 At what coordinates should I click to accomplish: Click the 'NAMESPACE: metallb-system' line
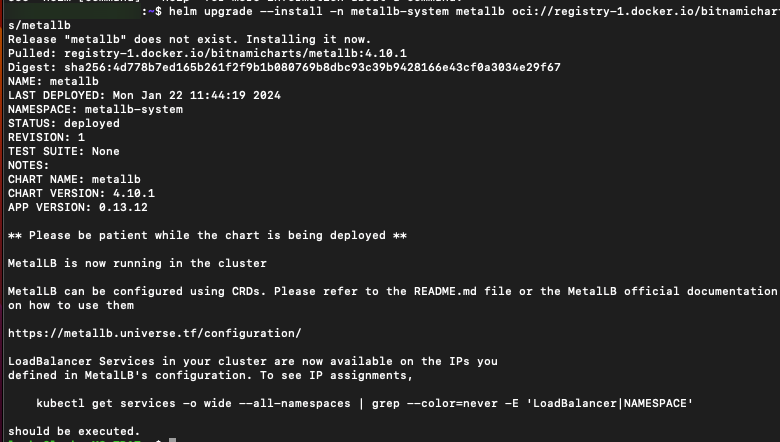pos(95,109)
